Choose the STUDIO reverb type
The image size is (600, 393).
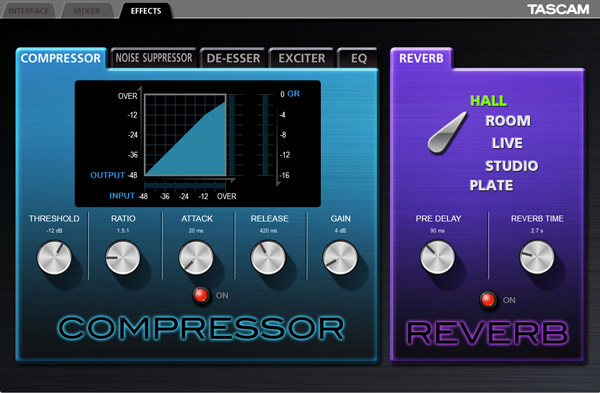point(512,166)
